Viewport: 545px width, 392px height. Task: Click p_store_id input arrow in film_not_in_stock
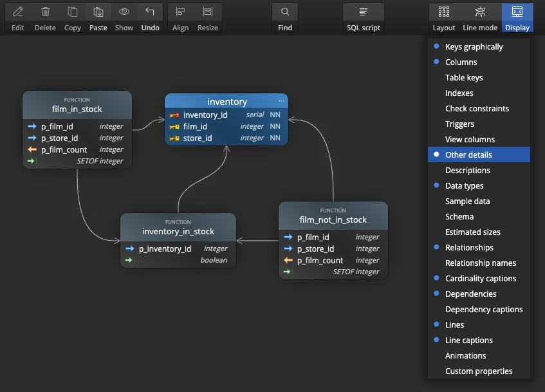[288, 248]
